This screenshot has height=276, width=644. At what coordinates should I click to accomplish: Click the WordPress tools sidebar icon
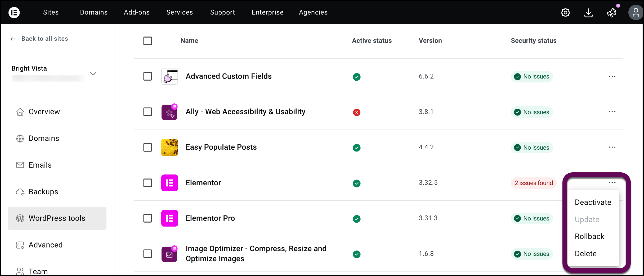(20, 218)
